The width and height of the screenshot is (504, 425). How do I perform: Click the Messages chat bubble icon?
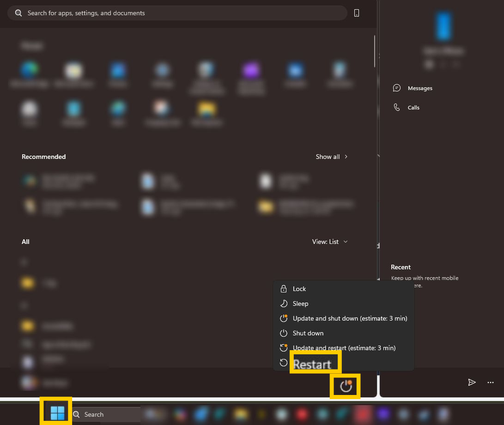pyautogui.click(x=397, y=88)
